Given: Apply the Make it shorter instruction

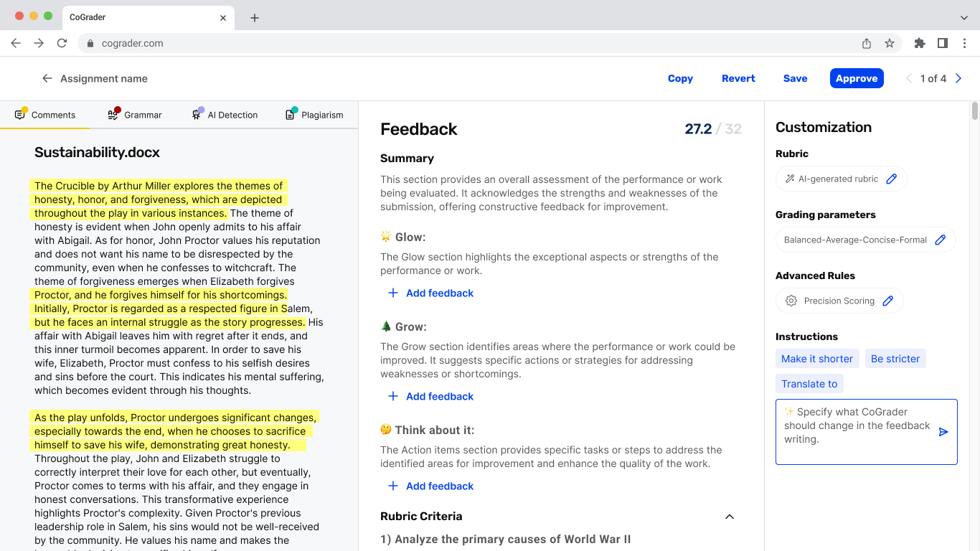Looking at the screenshot, I should [817, 358].
